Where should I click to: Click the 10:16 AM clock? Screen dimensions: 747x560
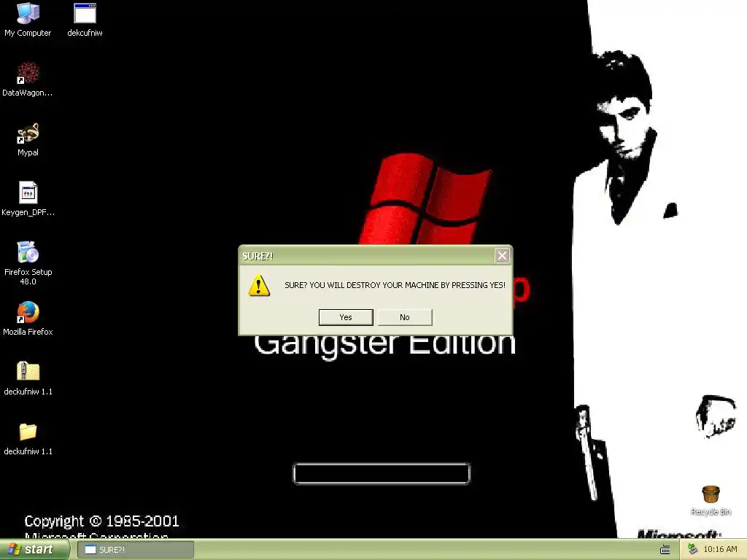tap(720, 550)
